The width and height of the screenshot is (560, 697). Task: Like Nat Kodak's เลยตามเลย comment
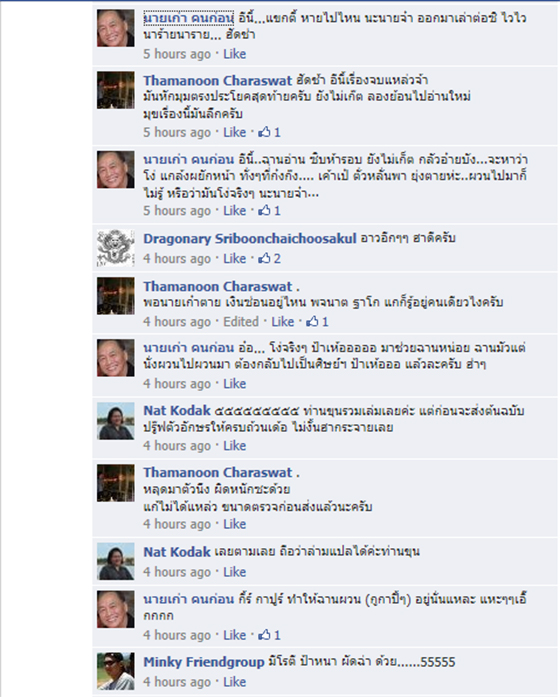tap(234, 572)
